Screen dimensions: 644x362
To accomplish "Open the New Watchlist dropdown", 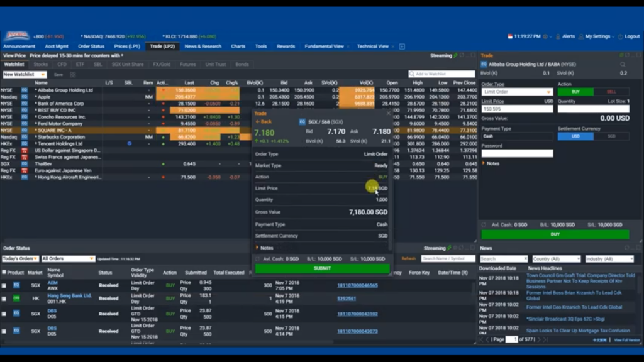I will (25, 75).
